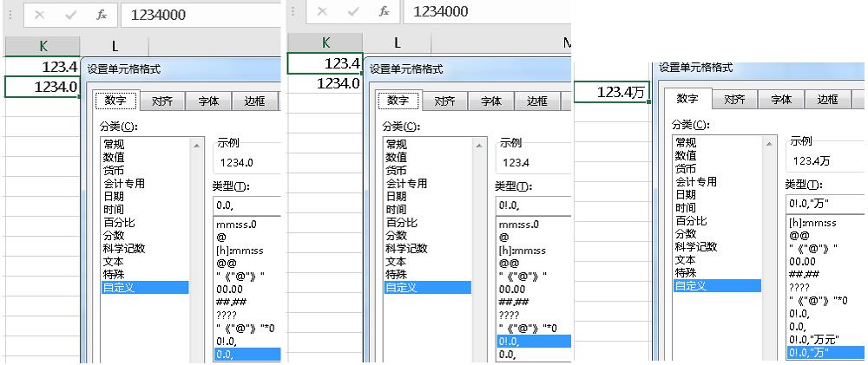Click the cancel X icon in leftmost formula bar
The width and height of the screenshot is (868, 365).
39,15
